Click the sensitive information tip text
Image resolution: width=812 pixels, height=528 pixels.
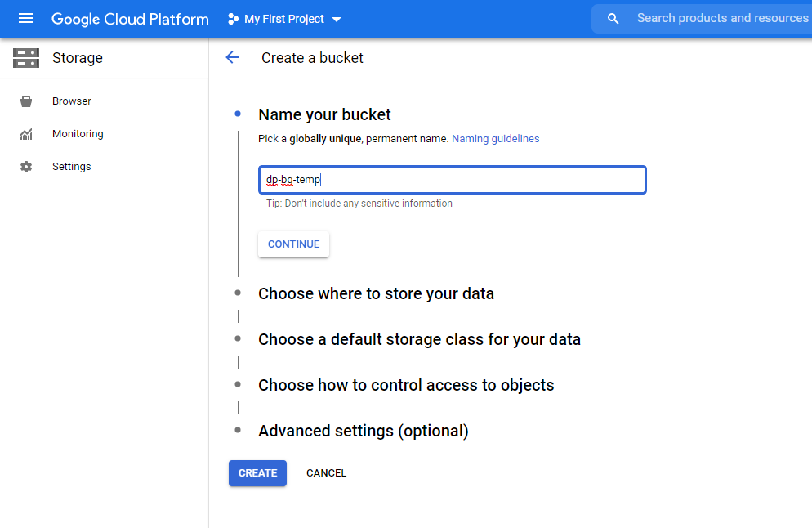coord(359,204)
